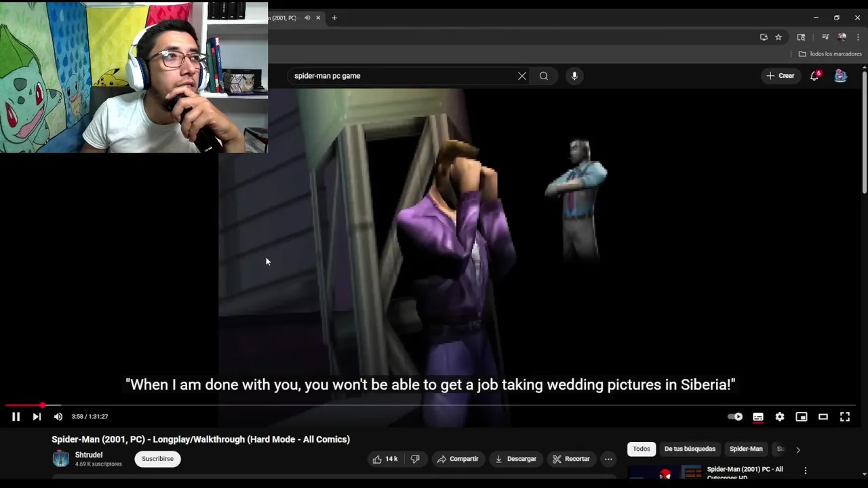Open the more actions ellipsis menu
Screen dimensions: 868x488
[608, 459]
